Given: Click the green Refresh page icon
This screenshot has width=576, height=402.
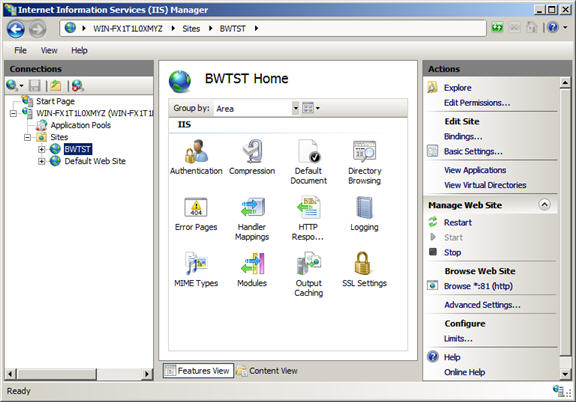Looking at the screenshot, I should [x=497, y=28].
